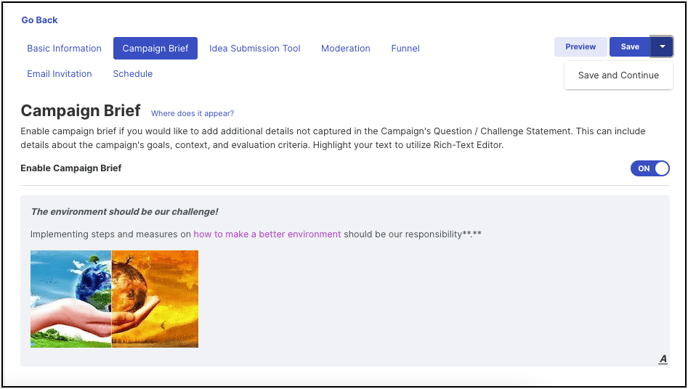Open the Funnel tab
Image resolution: width=688 pixels, height=389 pixels.
tap(405, 48)
